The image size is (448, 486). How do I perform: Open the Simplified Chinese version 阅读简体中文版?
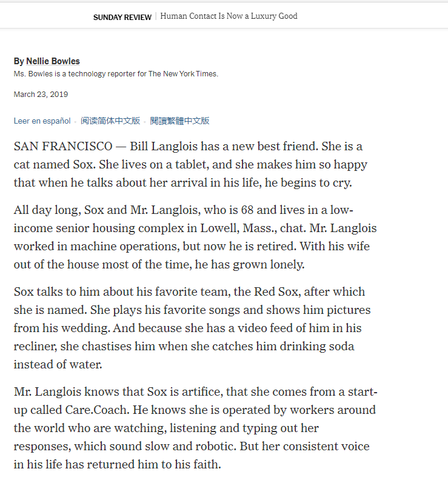tap(110, 121)
